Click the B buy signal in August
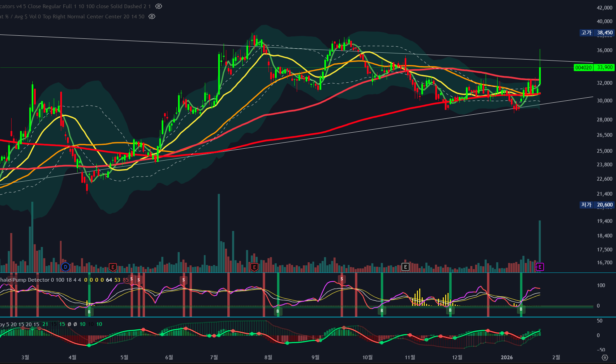 [278, 311]
